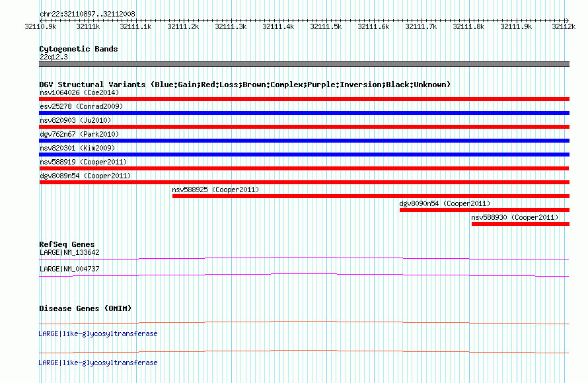The image size is (588, 383).
Task: Click the pink transcript line for NM_004737
Action: 304,275
